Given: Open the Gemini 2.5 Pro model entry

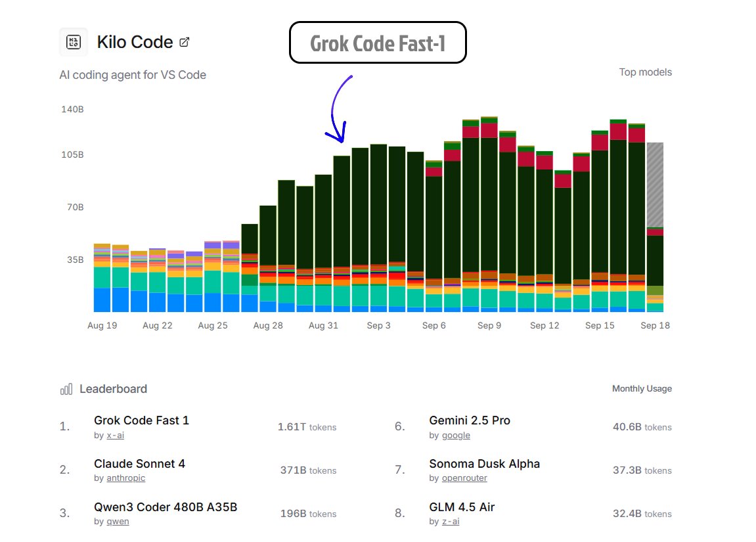Looking at the screenshot, I should click(x=470, y=420).
